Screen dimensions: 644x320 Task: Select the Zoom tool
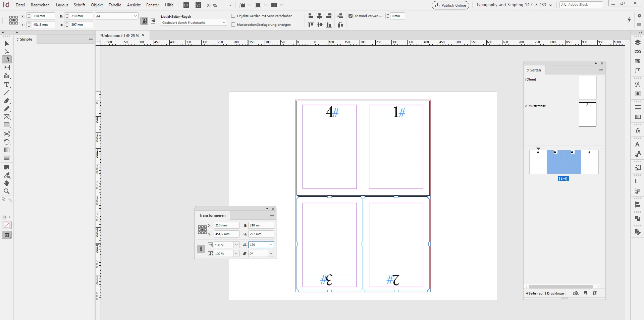[x=7, y=191]
